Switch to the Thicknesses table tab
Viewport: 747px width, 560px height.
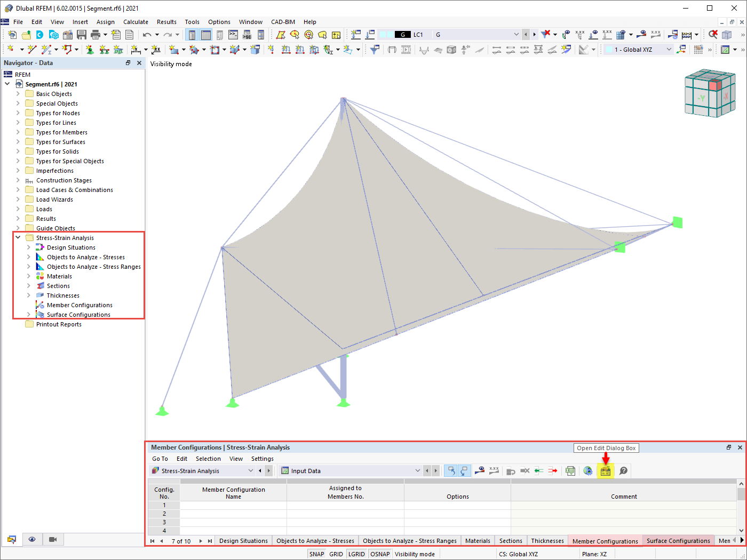(x=547, y=541)
